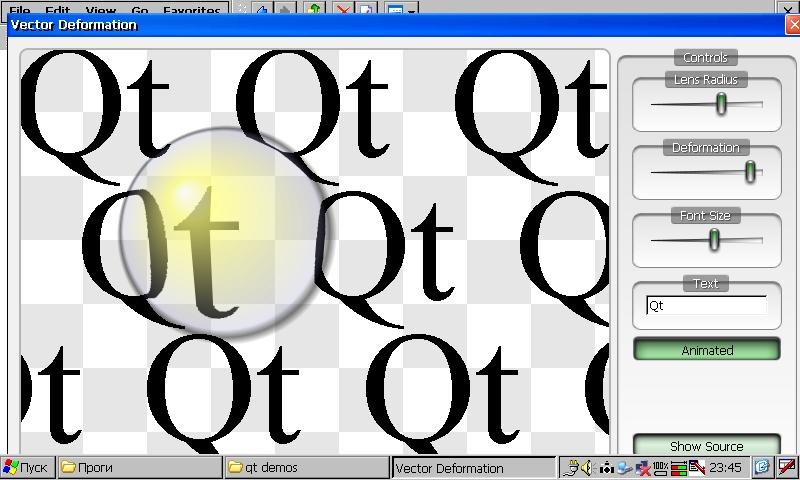Screen dimensions: 800x480
Task: Click the connected computer network tray icon
Action: coord(624,467)
